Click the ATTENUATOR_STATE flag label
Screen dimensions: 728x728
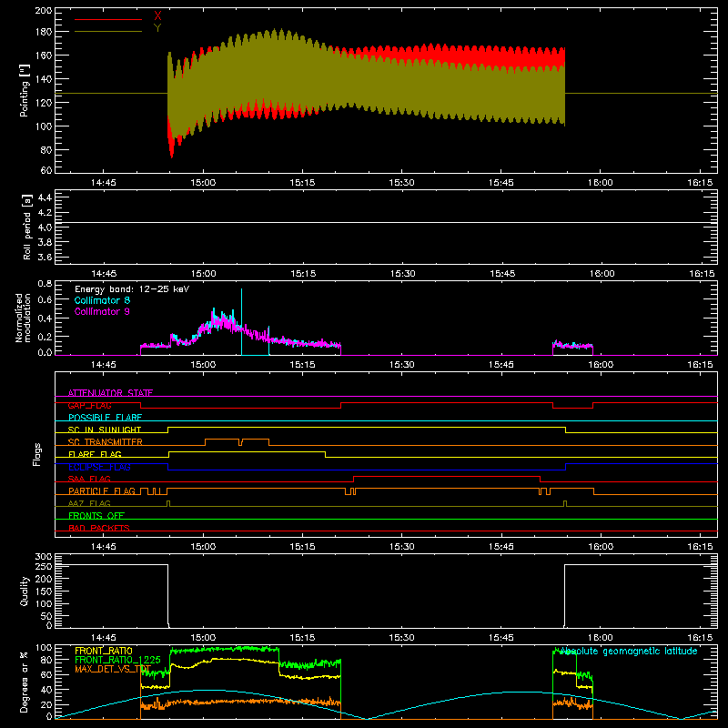click(110, 393)
